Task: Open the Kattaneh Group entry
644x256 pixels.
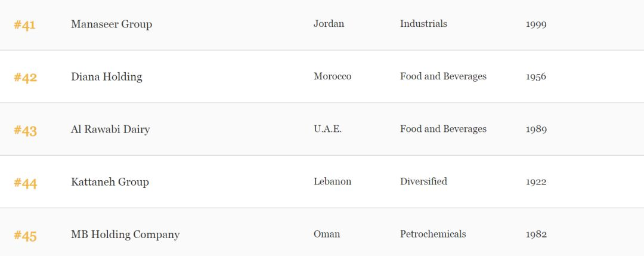Action: pyautogui.click(x=110, y=182)
